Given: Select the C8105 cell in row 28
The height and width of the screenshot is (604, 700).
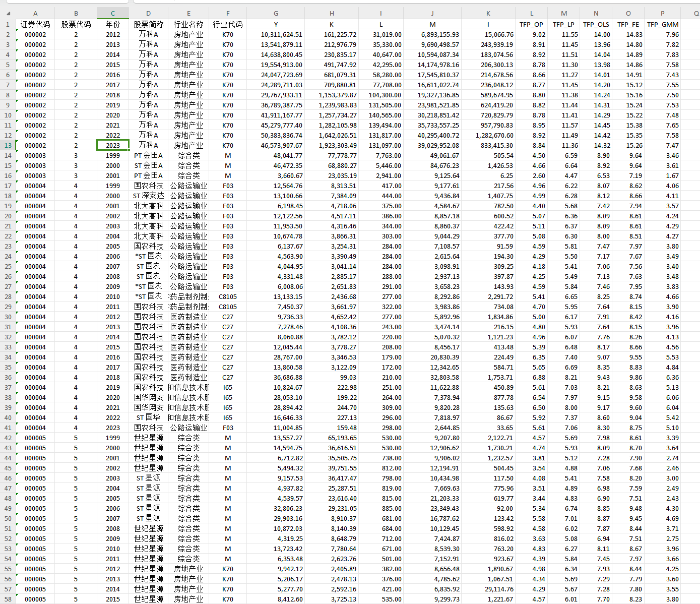Looking at the screenshot, I should [x=228, y=296].
